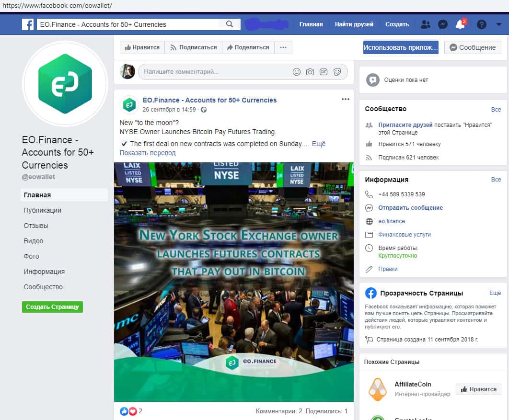Click the blurred profile name in the header
The height and width of the screenshot is (420, 509).
[x=266, y=24]
